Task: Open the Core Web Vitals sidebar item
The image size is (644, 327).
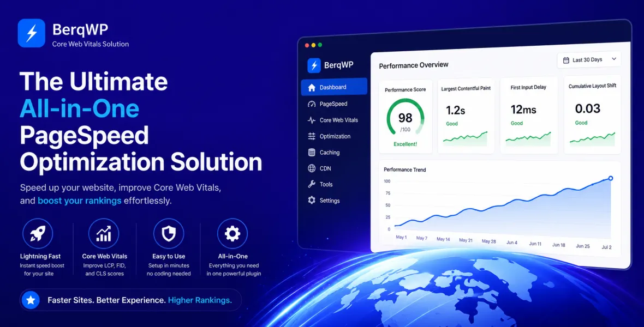Action: point(338,120)
